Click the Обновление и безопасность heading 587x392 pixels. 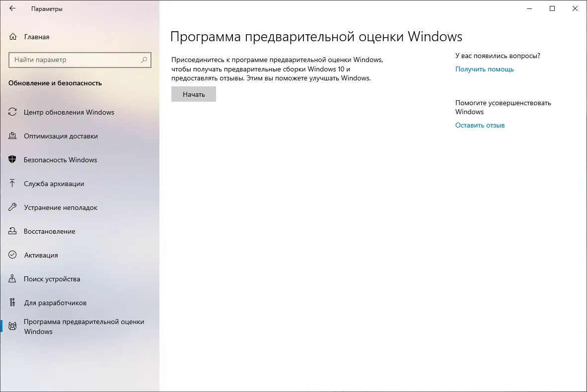(x=55, y=83)
